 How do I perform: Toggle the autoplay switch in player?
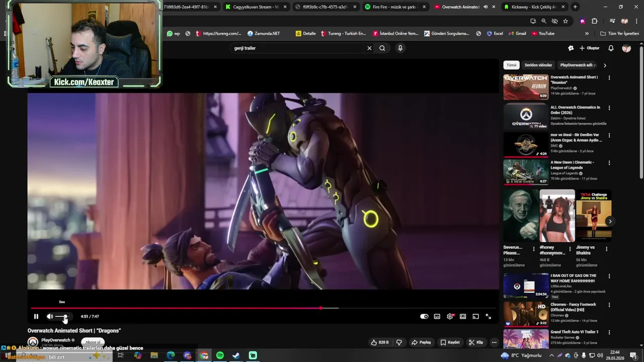coord(424,316)
